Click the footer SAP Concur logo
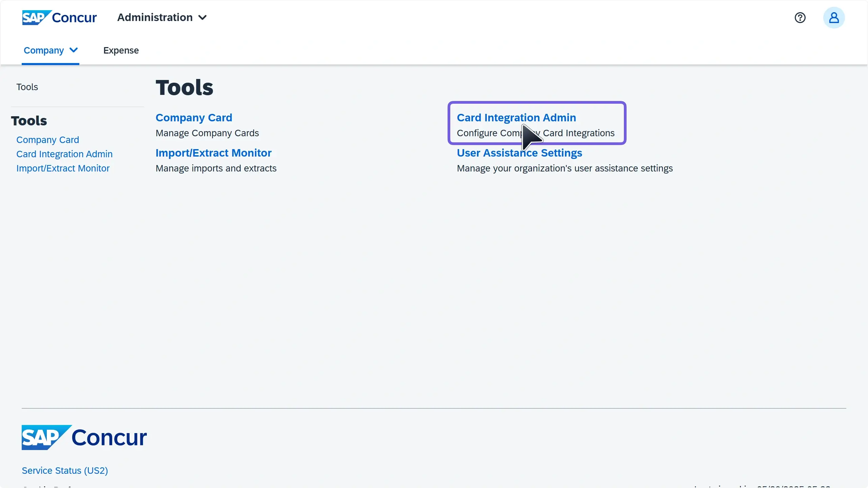The height and width of the screenshot is (488, 868). tap(84, 437)
